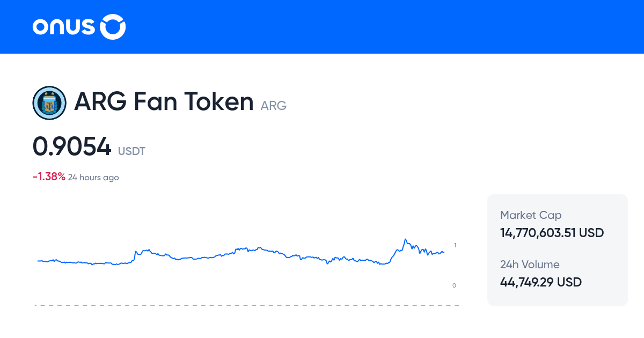Open the 24 hours ago timeframe selector
This screenshot has width=644, height=338.
[93, 177]
